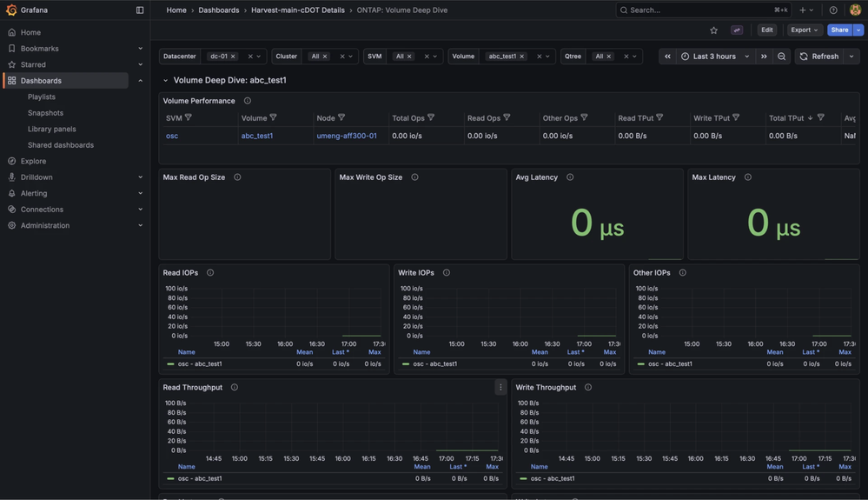Click the zoom out time range icon
Screen dimensions: 868x500
click(781, 57)
